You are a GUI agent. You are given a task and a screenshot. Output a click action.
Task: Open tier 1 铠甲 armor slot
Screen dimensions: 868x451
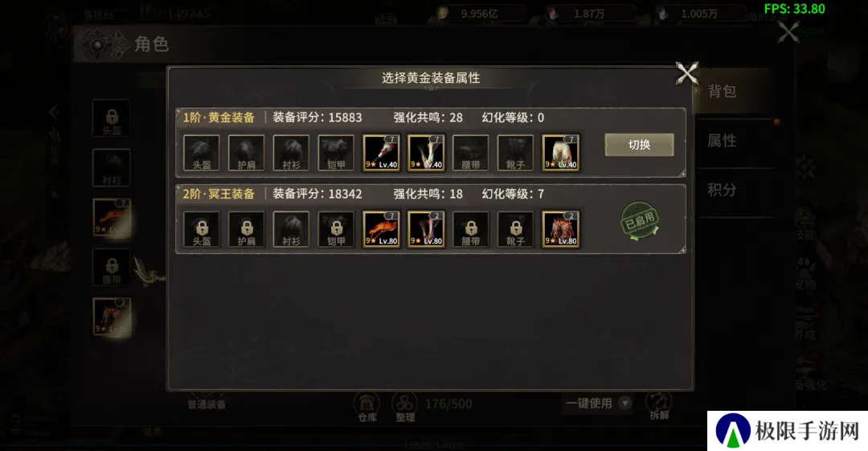pyautogui.click(x=336, y=153)
